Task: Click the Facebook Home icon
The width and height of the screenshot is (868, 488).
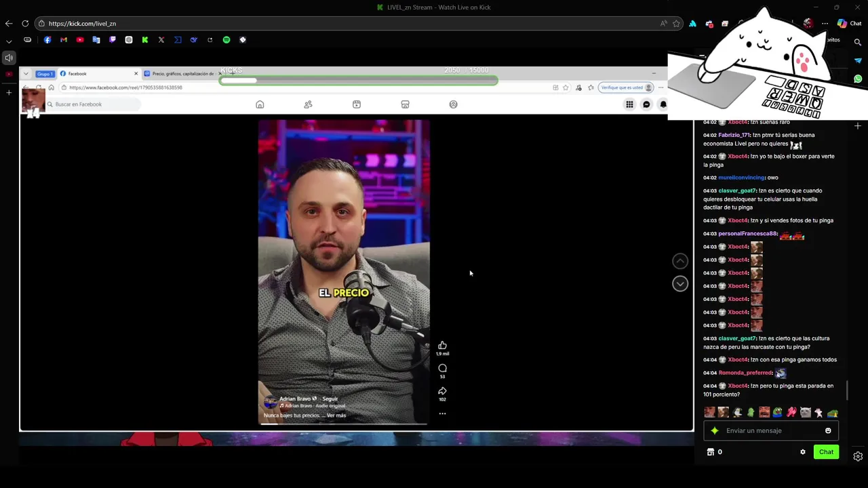Action: click(x=260, y=104)
